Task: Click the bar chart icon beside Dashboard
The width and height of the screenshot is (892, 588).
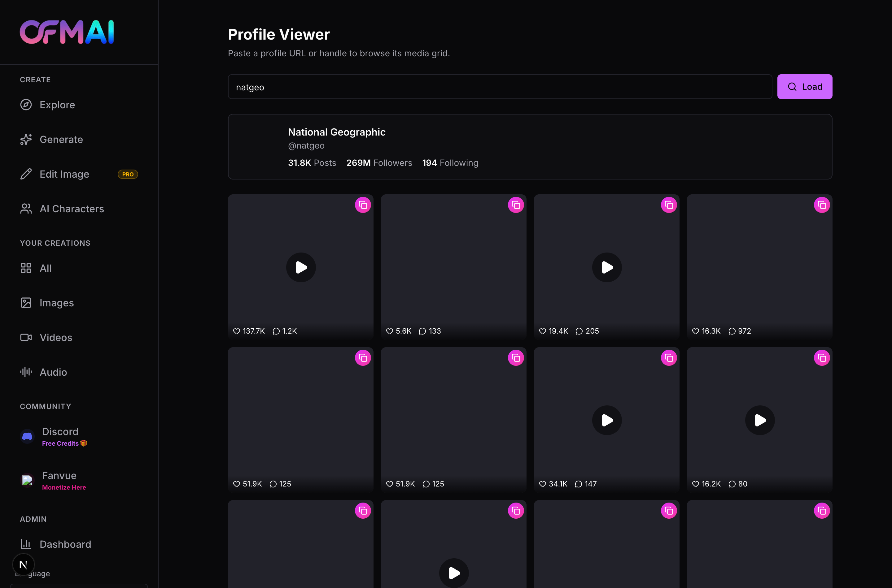Action: coord(26,544)
